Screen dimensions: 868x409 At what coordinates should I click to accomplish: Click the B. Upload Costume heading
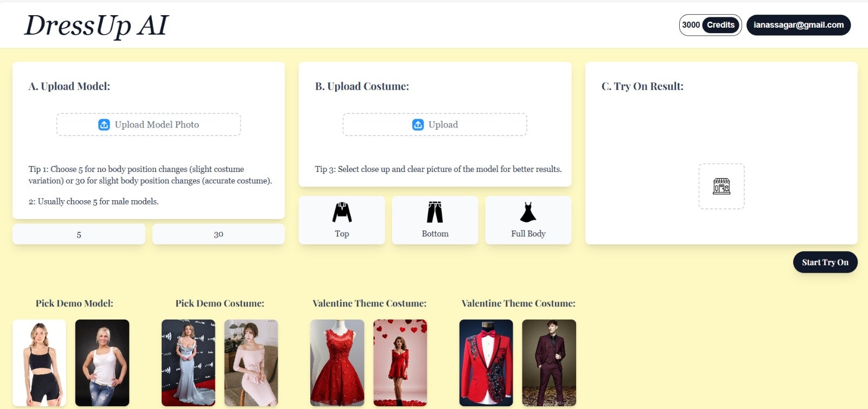pyautogui.click(x=362, y=86)
